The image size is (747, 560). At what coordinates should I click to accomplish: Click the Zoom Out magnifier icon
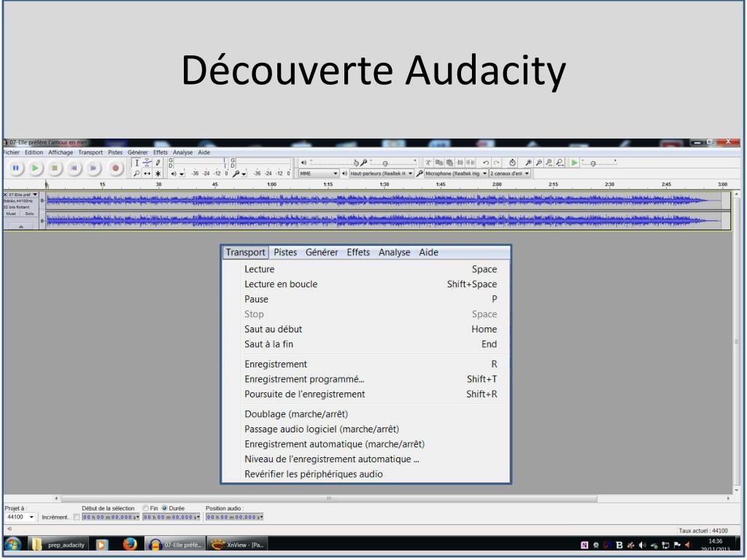point(538,163)
